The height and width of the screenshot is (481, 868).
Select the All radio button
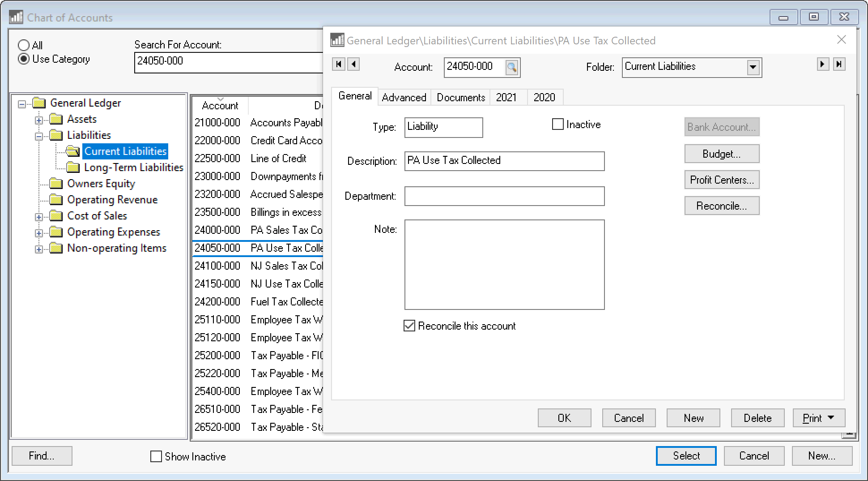point(24,45)
